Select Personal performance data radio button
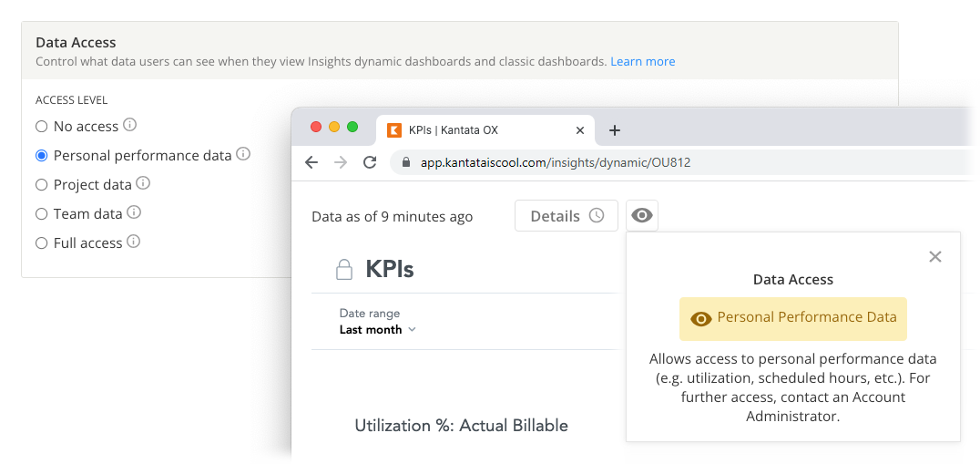The height and width of the screenshot is (464, 980). pyautogui.click(x=41, y=156)
